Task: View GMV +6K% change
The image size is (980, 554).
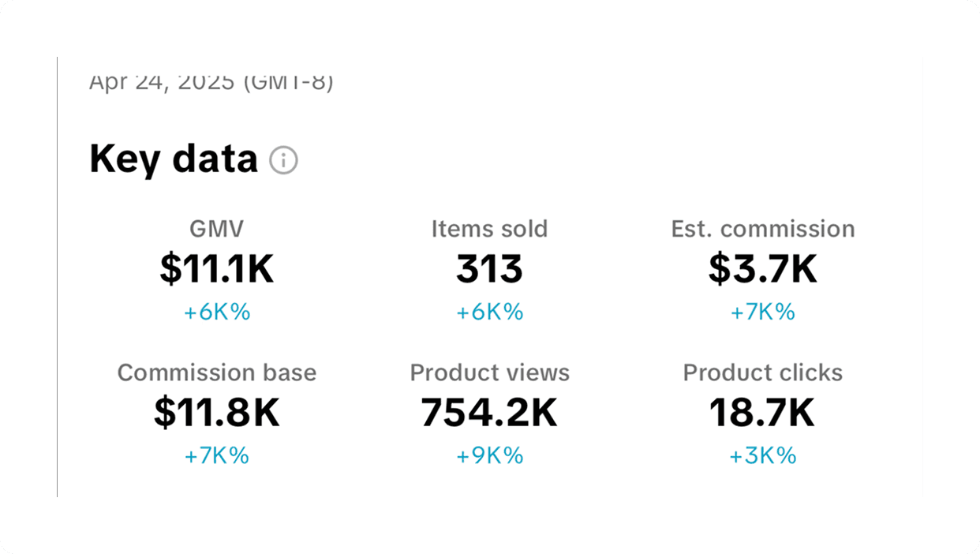Action: (217, 313)
